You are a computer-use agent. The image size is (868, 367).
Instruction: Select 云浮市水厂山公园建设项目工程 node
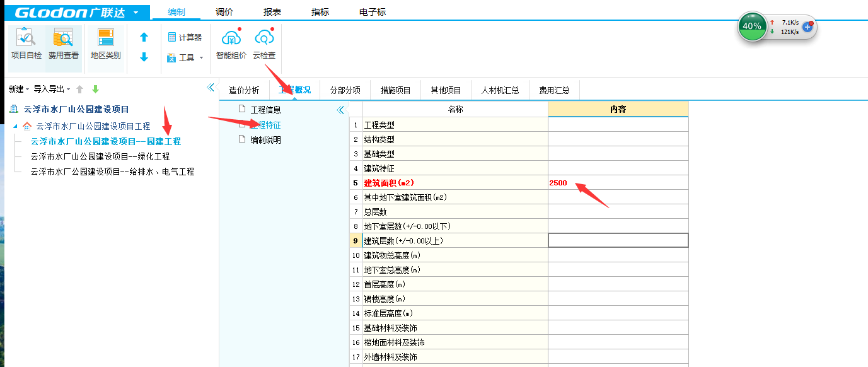tap(93, 126)
